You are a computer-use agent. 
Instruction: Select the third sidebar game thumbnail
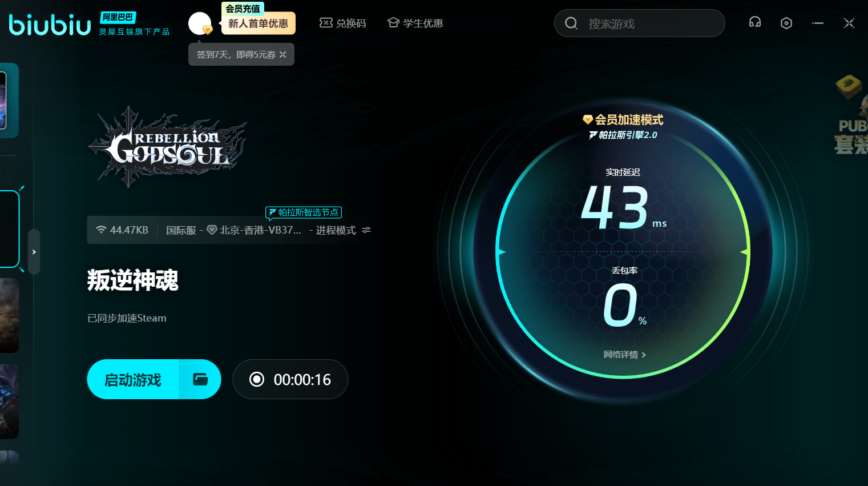coord(9,316)
